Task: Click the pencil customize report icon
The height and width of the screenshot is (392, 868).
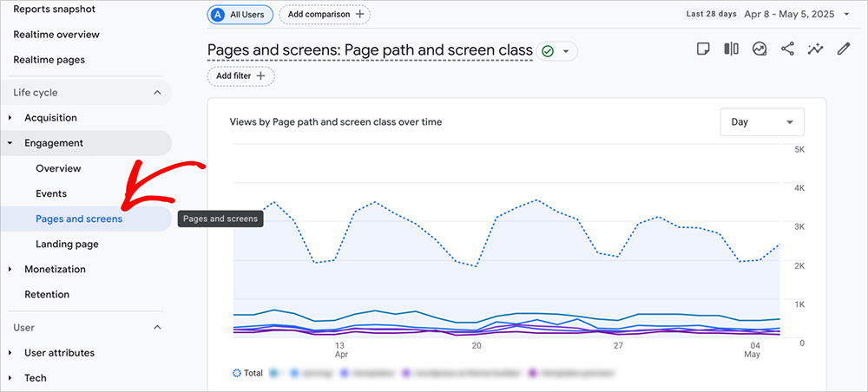Action: click(843, 49)
